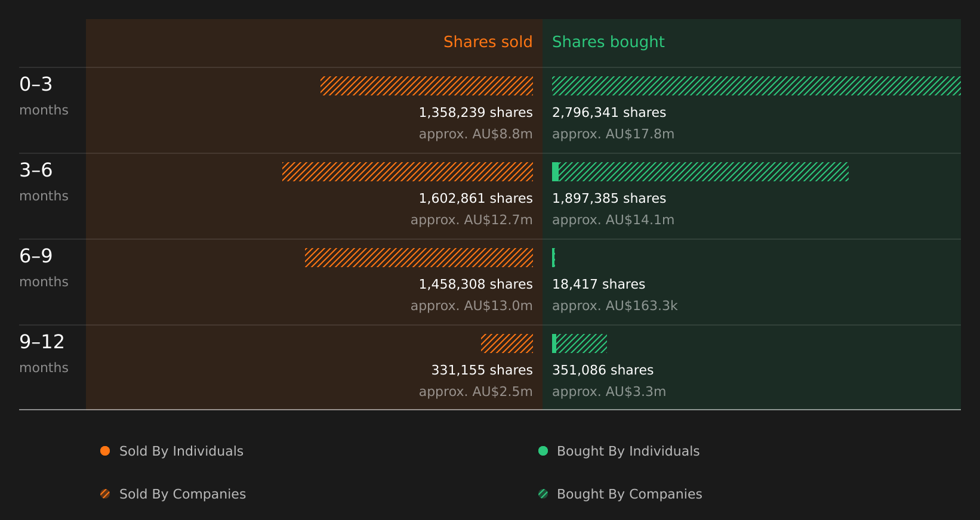Click the 6–9 months row label
Image resolution: width=980 pixels, height=520 pixels.
coord(44,267)
